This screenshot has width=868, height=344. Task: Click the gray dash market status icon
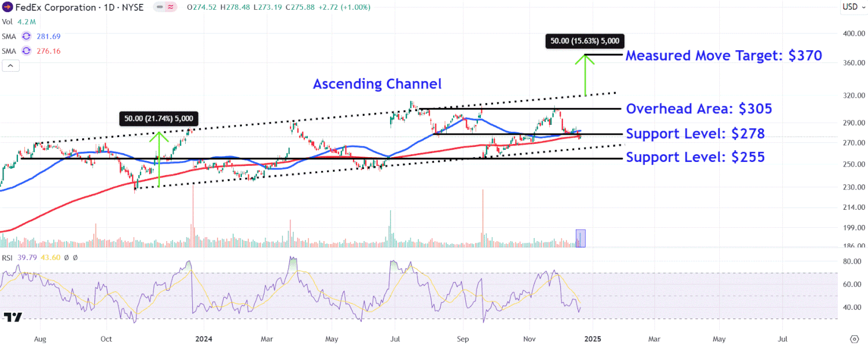click(159, 8)
